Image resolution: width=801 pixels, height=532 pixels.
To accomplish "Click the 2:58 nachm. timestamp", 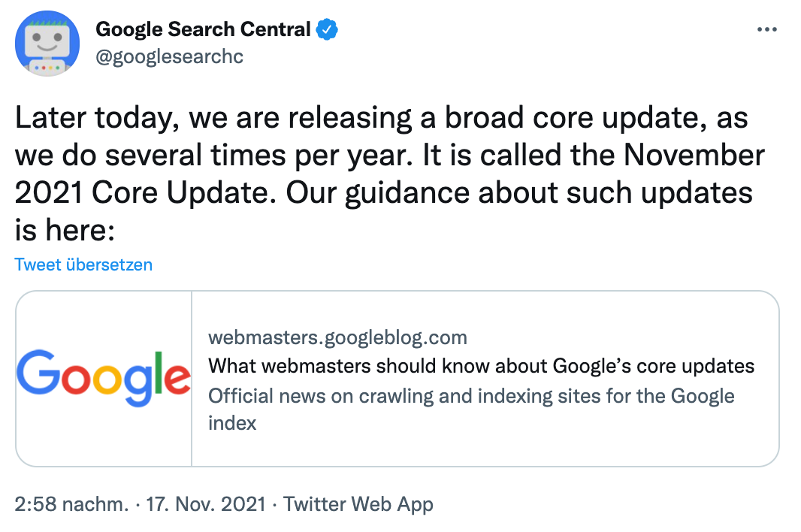I will tap(72, 504).
